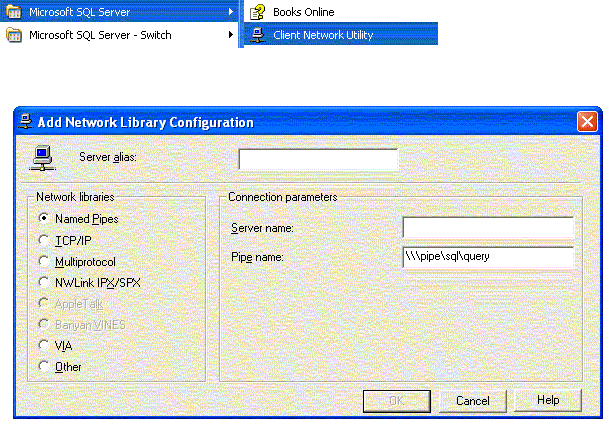Click the Microsoft SQL Server - Switch folder icon

(14, 35)
